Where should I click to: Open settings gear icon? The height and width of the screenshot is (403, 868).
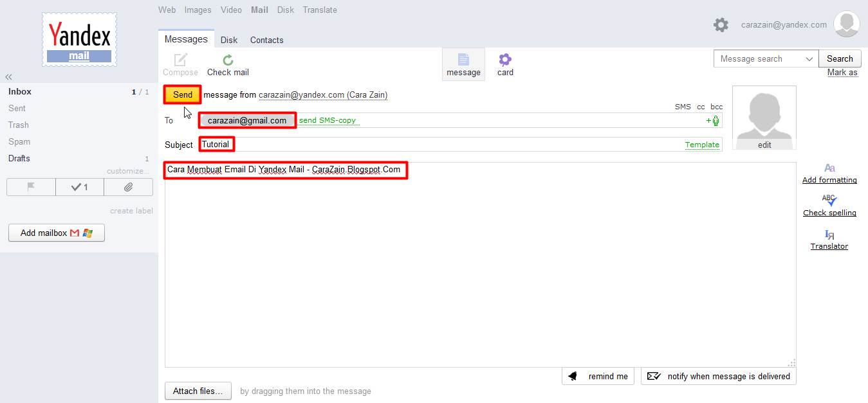721,25
